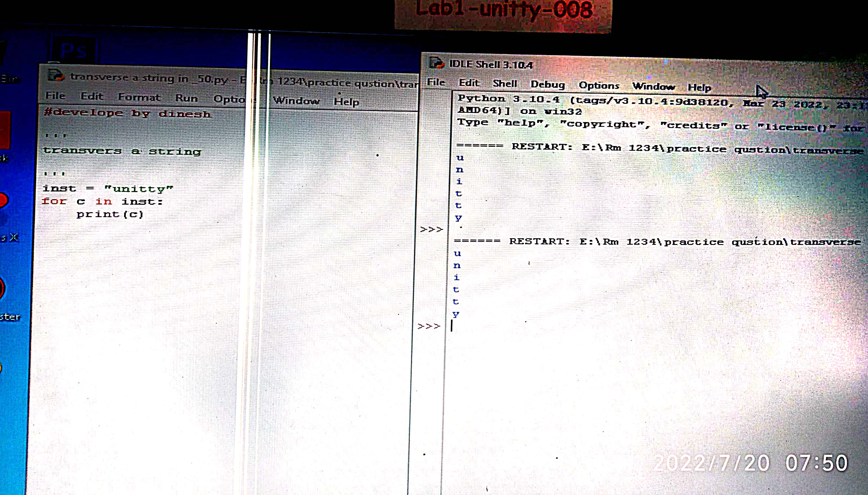
Task: Open the editor's File menu
Action: 55,96
